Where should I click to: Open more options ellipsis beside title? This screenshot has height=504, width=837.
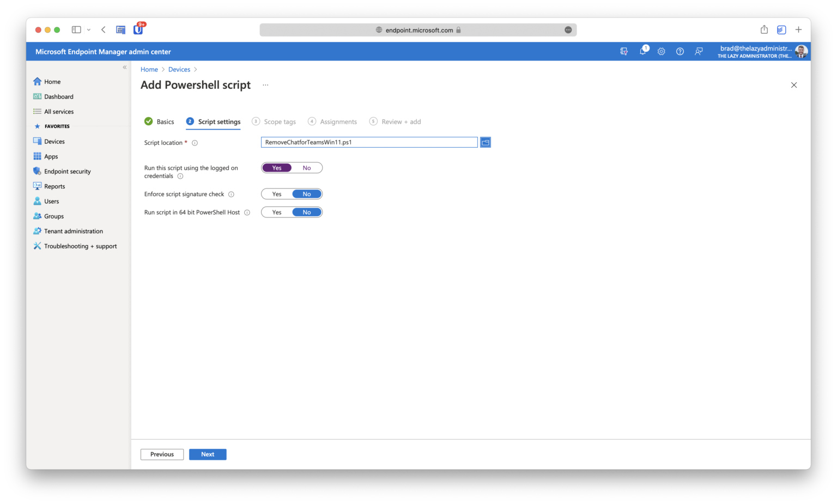click(x=265, y=85)
